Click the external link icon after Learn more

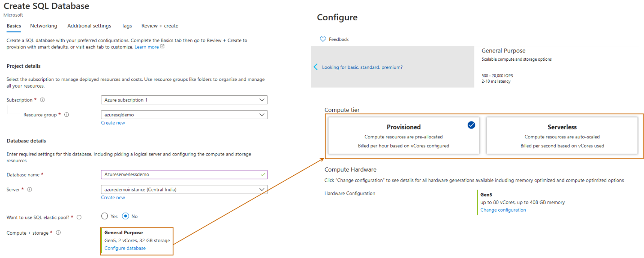pos(162,47)
